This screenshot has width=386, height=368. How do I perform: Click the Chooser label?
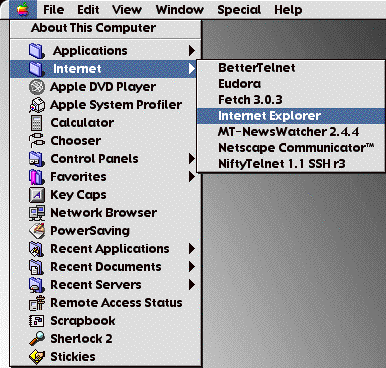point(76,141)
